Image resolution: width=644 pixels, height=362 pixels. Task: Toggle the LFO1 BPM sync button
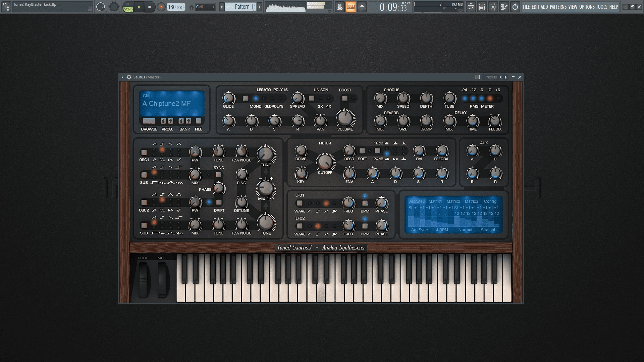coord(365,203)
